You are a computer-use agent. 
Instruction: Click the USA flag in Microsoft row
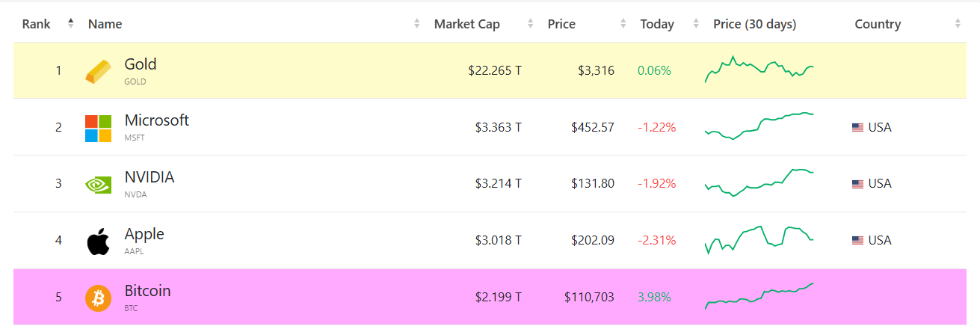857,128
